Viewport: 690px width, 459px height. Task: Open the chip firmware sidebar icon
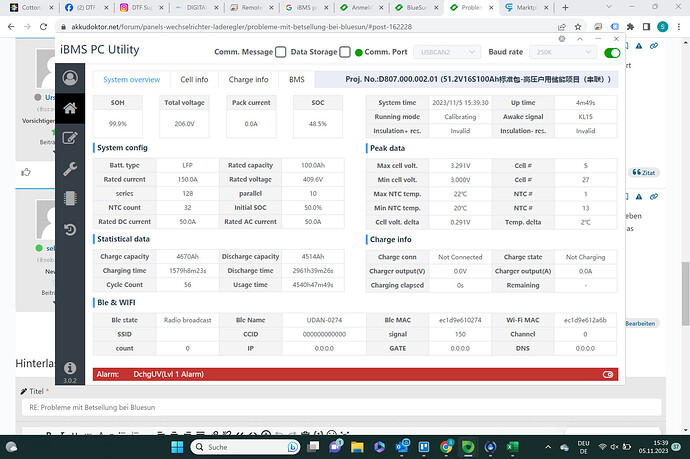pyautogui.click(x=70, y=198)
